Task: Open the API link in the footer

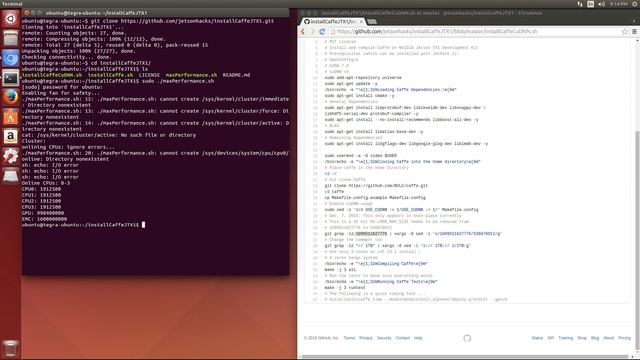Action: (x=551, y=338)
